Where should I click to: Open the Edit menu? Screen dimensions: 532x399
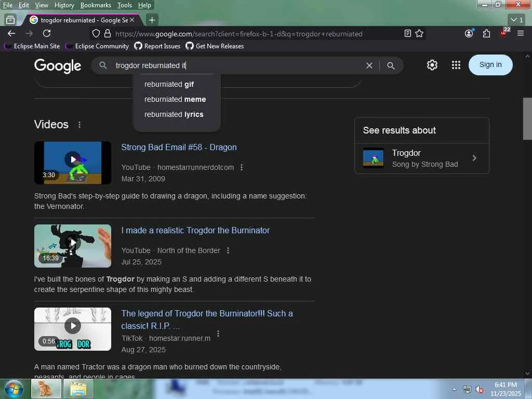point(23,5)
